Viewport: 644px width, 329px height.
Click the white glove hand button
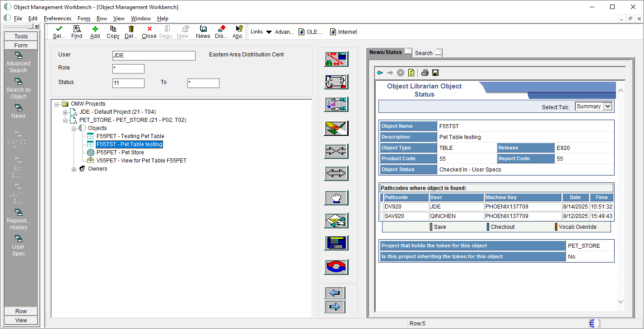coord(336,198)
